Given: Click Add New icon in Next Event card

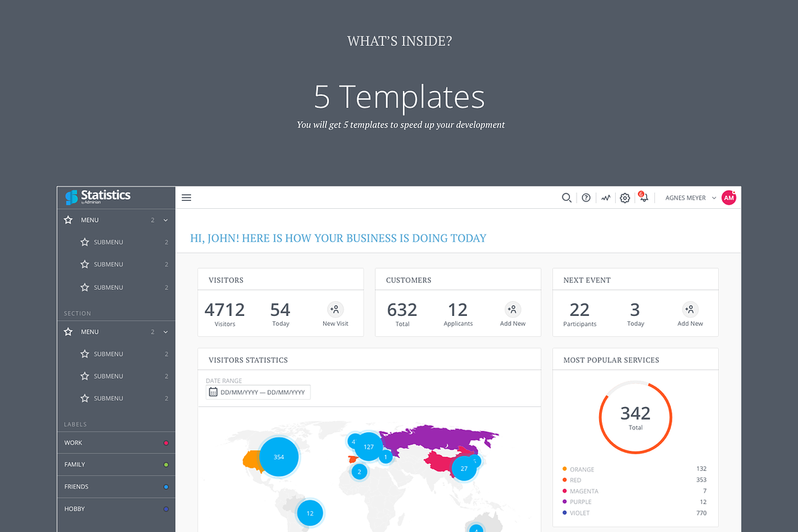Looking at the screenshot, I should (690, 309).
